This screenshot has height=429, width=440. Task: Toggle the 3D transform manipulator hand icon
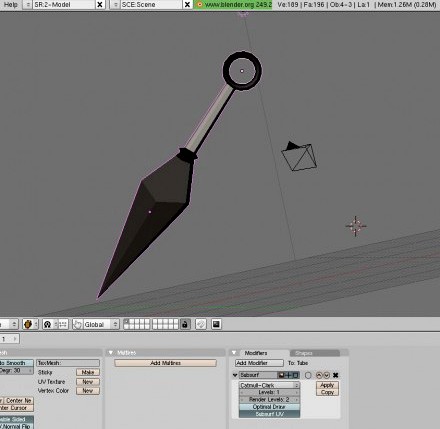tap(78, 324)
